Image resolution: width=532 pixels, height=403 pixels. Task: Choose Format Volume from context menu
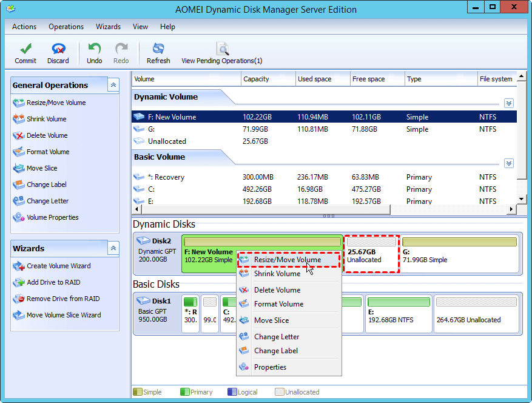pyautogui.click(x=289, y=304)
